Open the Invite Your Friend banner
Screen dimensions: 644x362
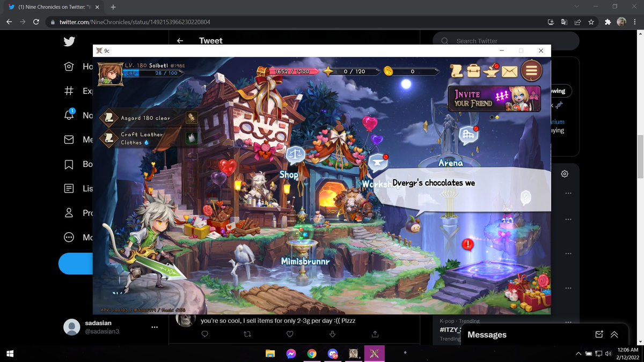click(494, 99)
